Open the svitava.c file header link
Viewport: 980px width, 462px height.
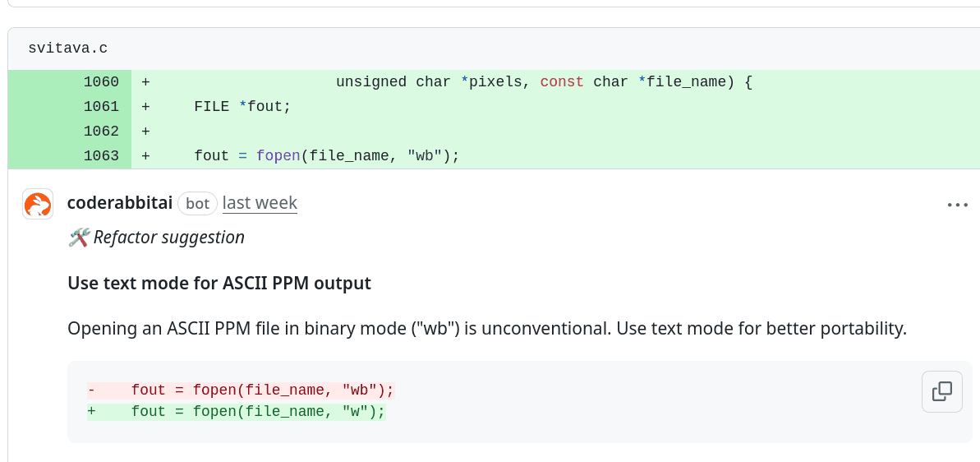[68, 49]
